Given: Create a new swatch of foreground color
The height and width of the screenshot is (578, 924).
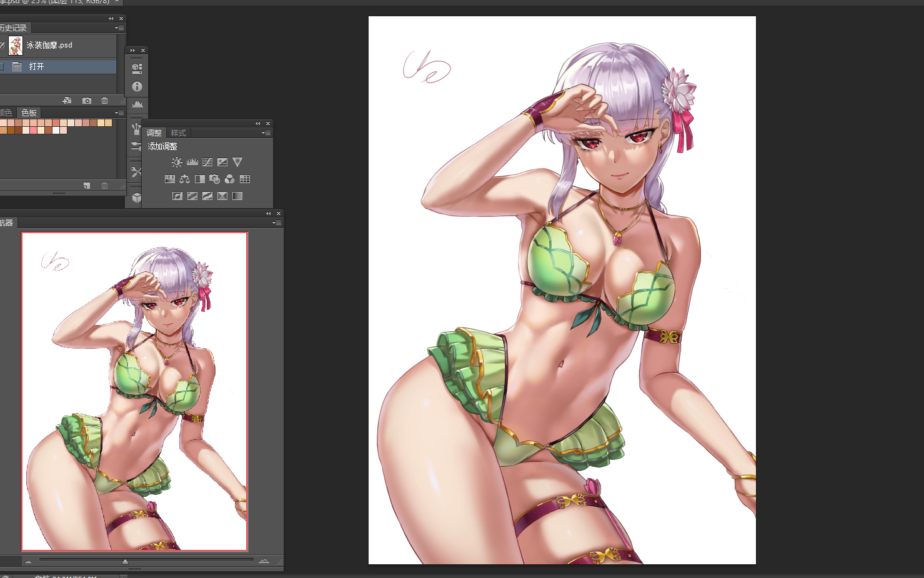Looking at the screenshot, I should click(x=87, y=186).
